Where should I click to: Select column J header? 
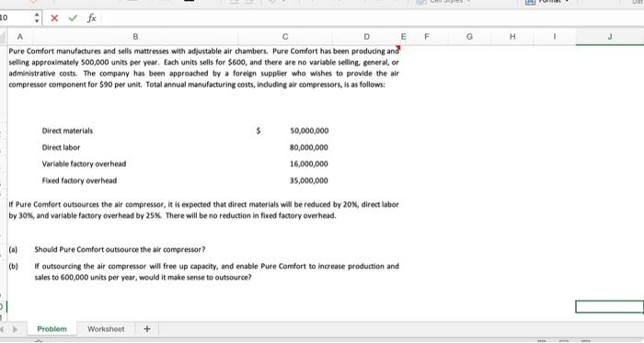click(610, 37)
